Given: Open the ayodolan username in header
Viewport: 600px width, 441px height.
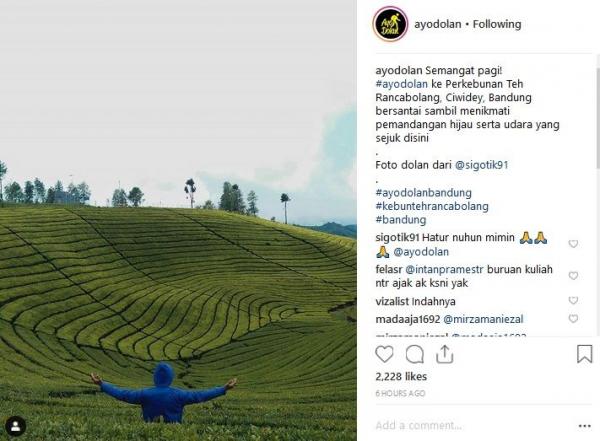Looking at the screenshot, I should coord(438,24).
